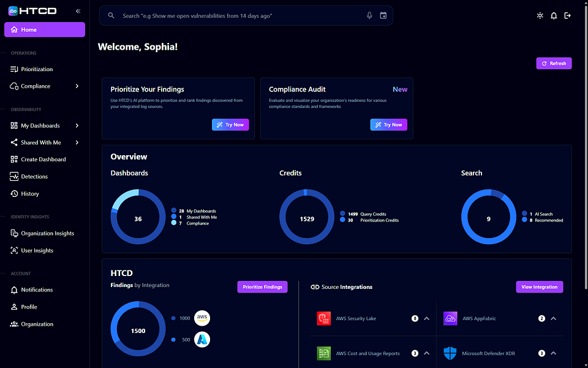The image size is (588, 368).
Task: Open notifications via the bell icon
Action: click(x=554, y=15)
